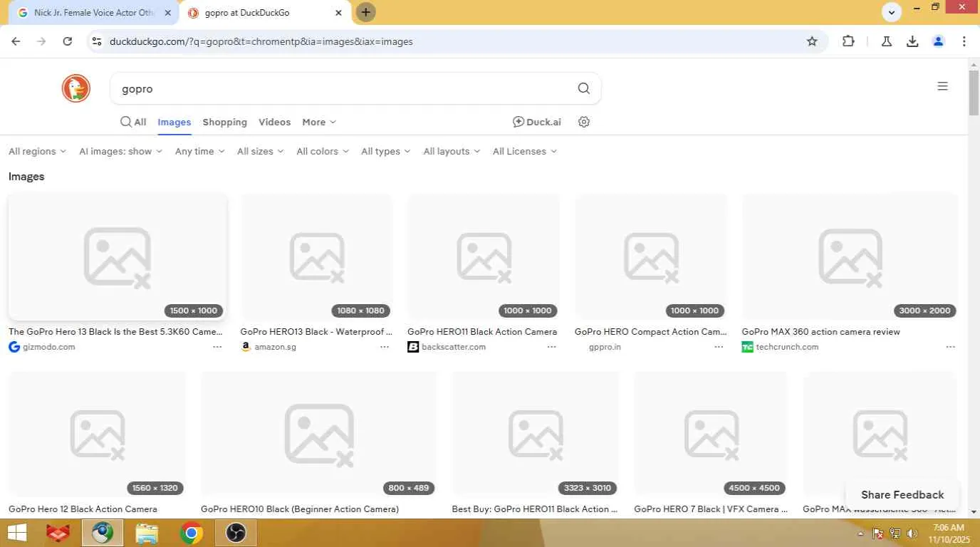This screenshot has width=980, height=547.
Task: Expand the All layouts filter
Action: click(452, 151)
